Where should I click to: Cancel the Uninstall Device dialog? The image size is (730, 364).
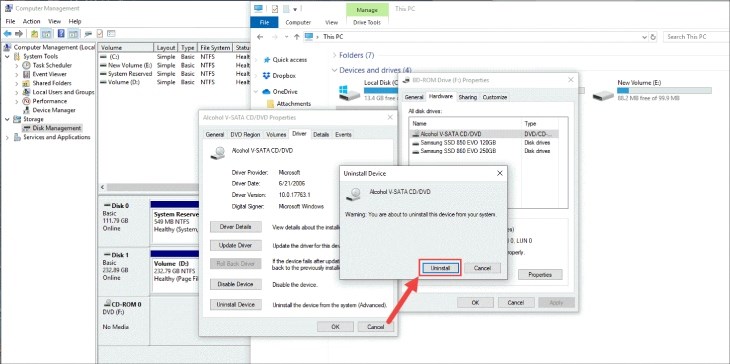[482, 269]
